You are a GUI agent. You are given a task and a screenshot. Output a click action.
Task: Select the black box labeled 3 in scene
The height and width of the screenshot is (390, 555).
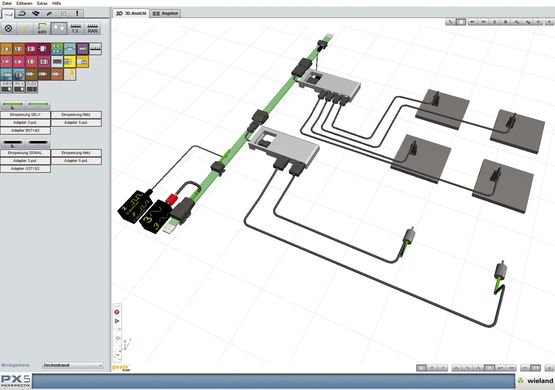click(155, 217)
